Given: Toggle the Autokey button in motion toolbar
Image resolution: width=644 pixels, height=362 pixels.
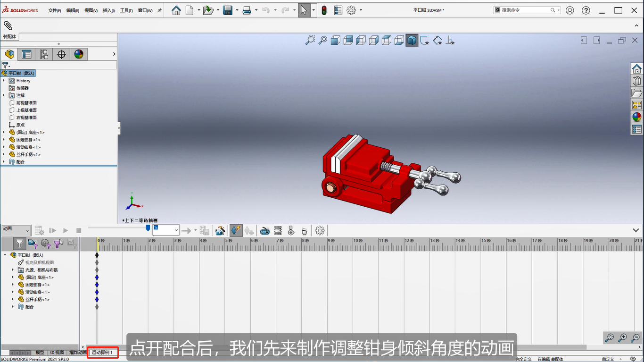Looking at the screenshot, I should (x=236, y=230).
